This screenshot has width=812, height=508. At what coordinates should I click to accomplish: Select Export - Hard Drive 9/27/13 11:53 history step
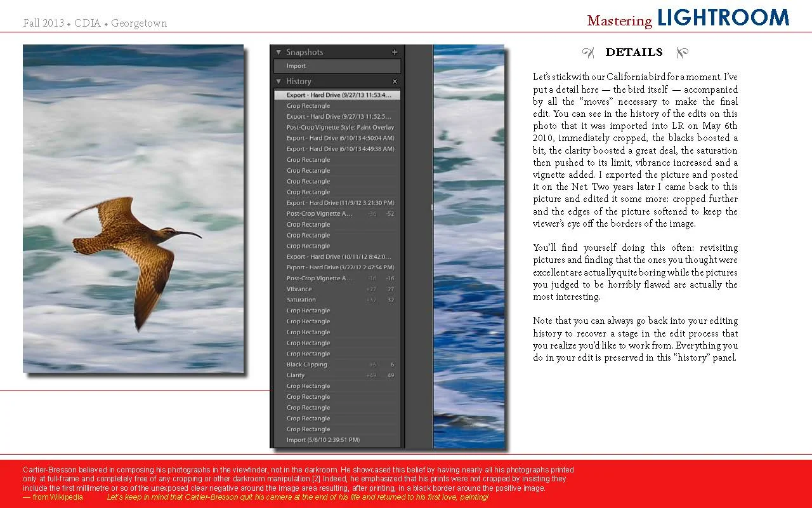(337, 95)
